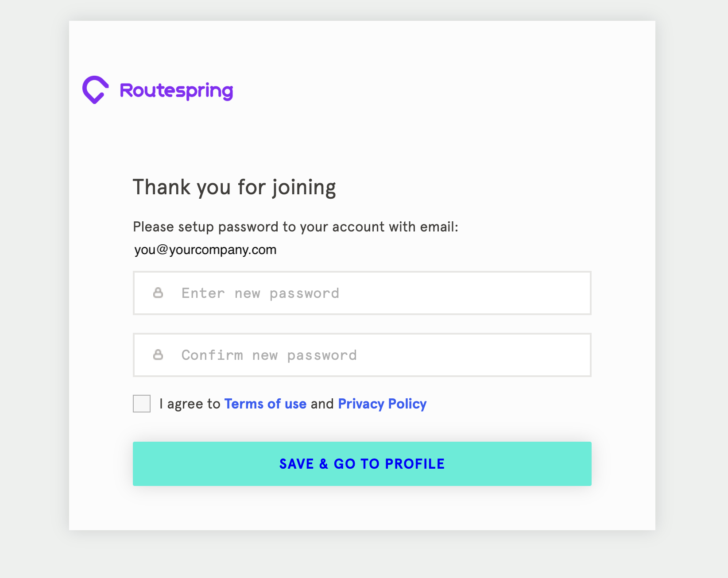The width and height of the screenshot is (728, 578).
Task: Open the Terms of use link
Action: point(265,404)
